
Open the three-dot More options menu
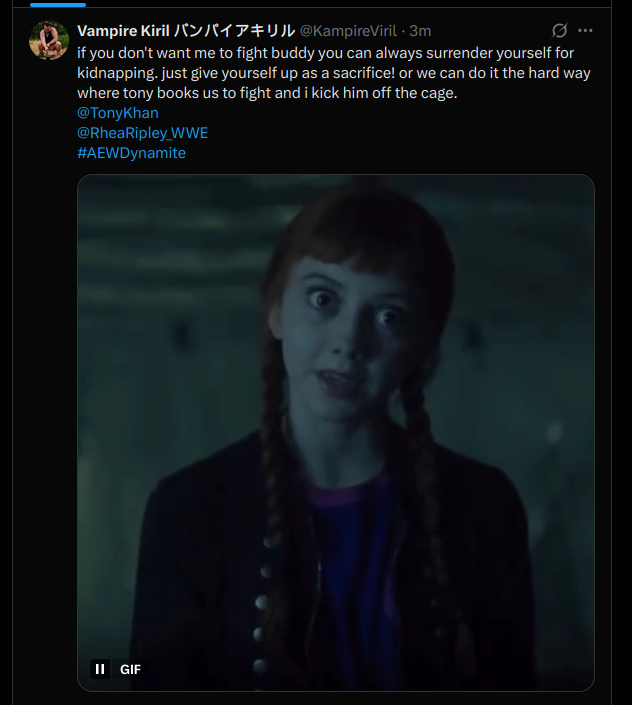click(586, 31)
